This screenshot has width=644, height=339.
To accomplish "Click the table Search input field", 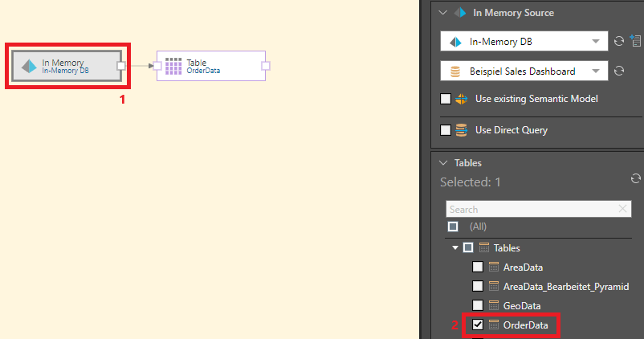I will click(x=530, y=209).
